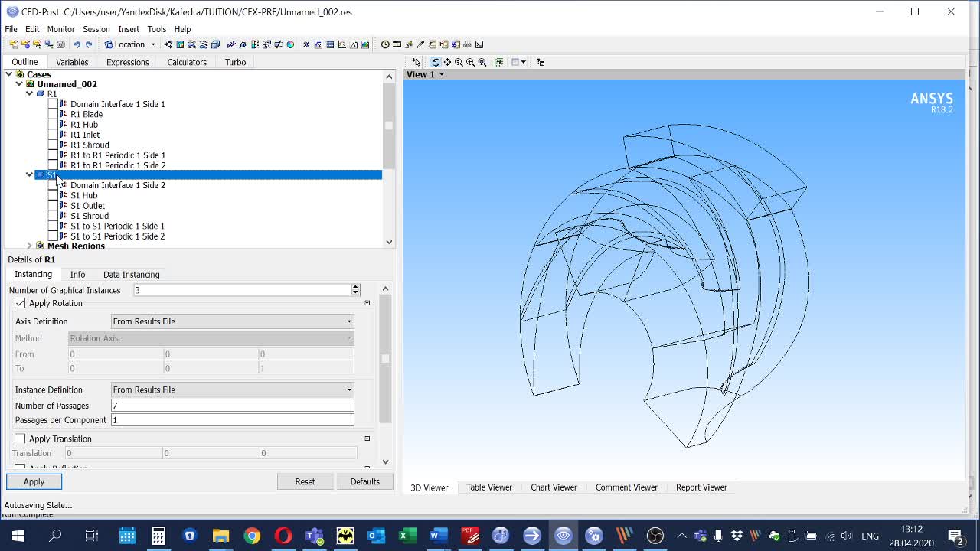Screen dimensions: 980x551
Task: Insert a Table via toolbar icon
Action: [330, 44]
